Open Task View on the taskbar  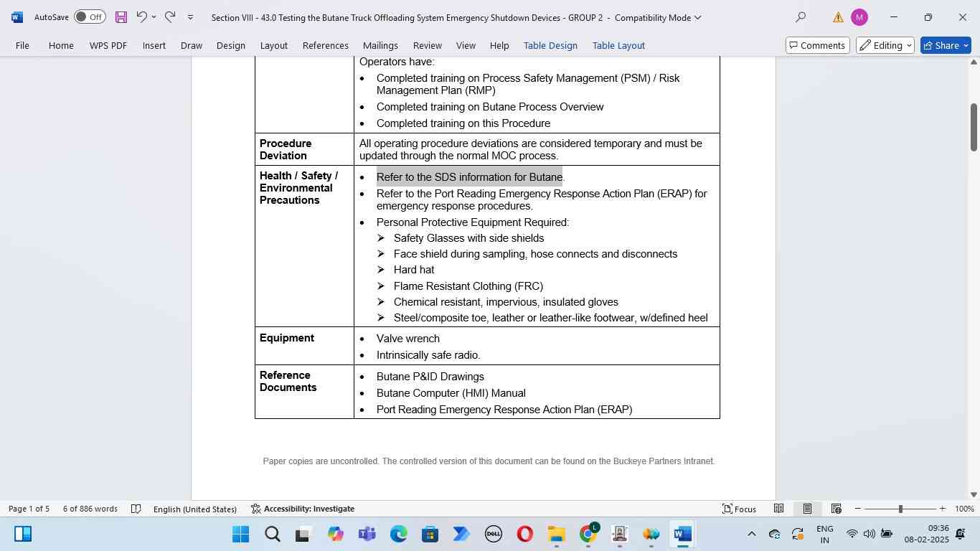click(x=303, y=534)
